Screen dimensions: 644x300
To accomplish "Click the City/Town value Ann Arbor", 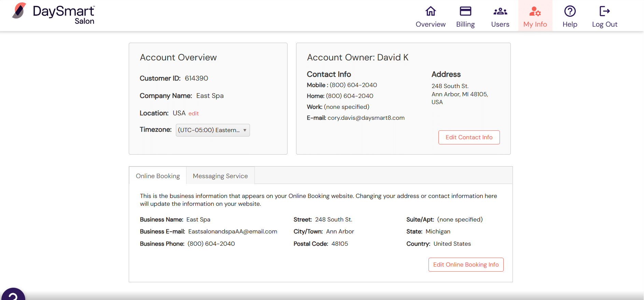I will tap(340, 231).
